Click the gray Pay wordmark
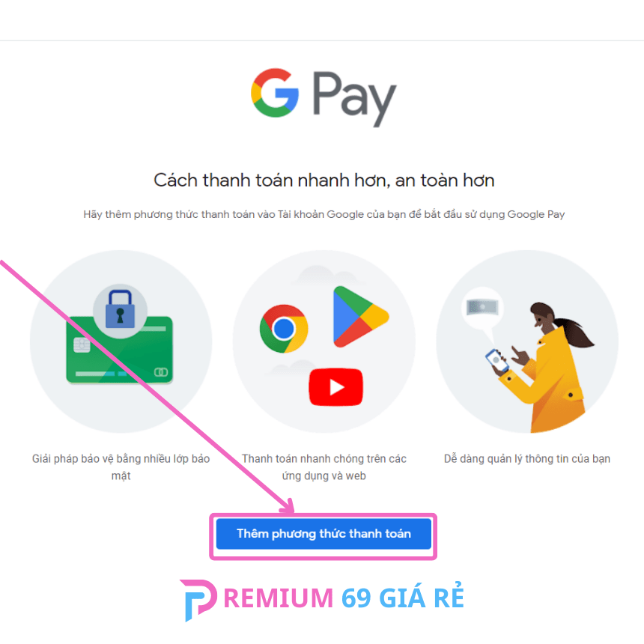Image resolution: width=644 pixels, height=644 pixels. pos(354,99)
